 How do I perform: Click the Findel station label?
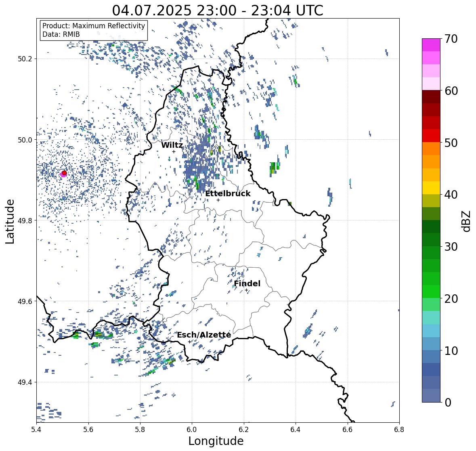[247, 283]
